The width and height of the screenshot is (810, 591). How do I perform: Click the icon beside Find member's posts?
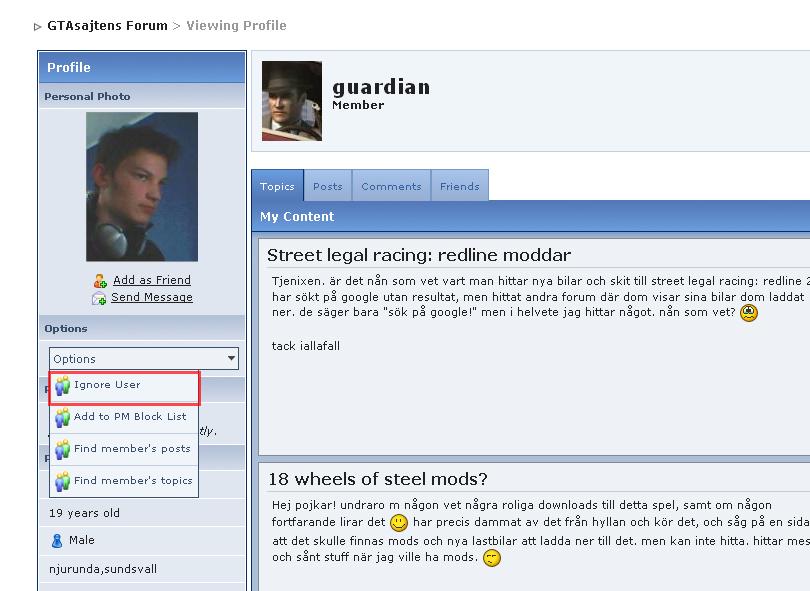[63, 449]
